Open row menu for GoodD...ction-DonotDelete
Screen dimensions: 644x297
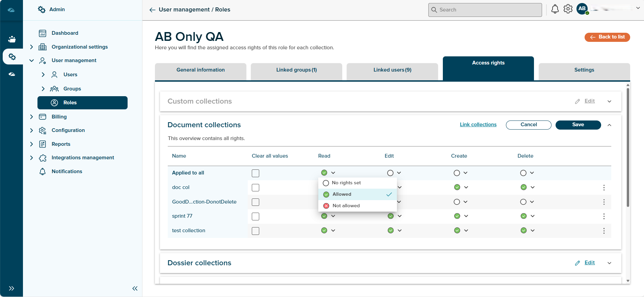[x=604, y=202]
